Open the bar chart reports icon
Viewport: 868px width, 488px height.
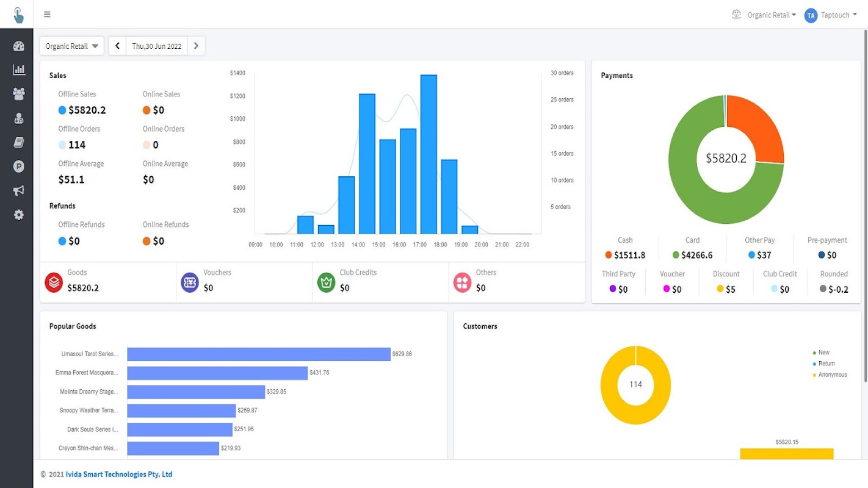[18, 70]
